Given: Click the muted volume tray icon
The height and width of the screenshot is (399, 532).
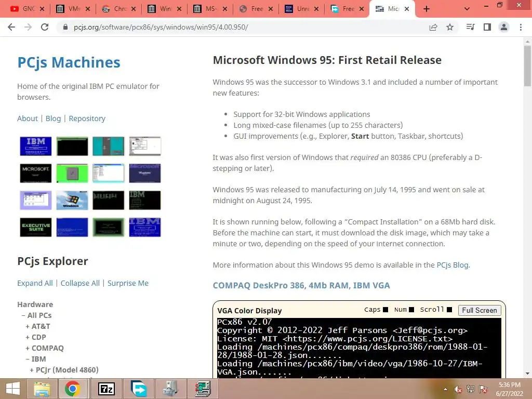Looking at the screenshot, I should pyautogui.click(x=458, y=389).
